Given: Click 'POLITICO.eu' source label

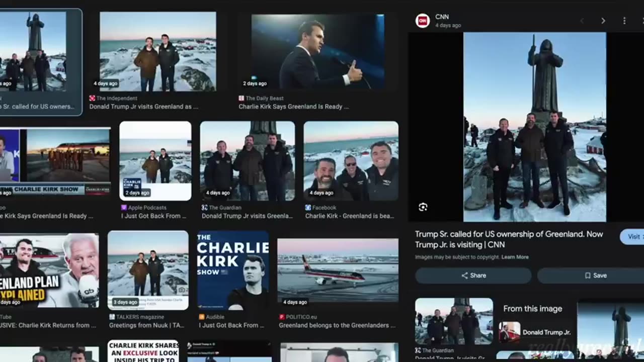Looking at the screenshot, I should coord(302,317).
